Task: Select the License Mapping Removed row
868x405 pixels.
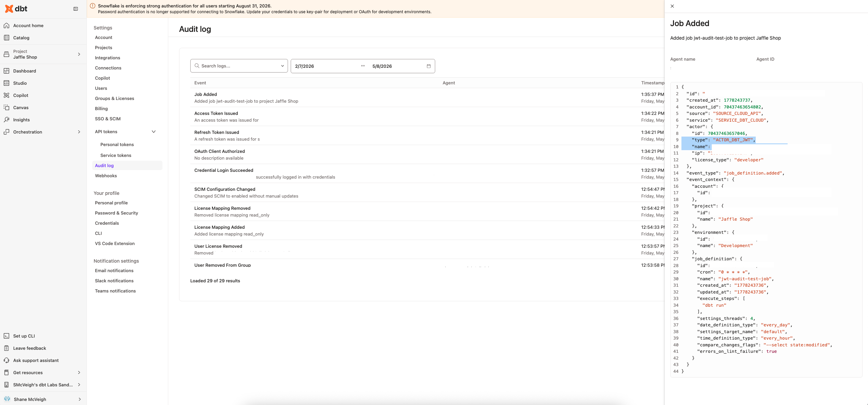Action: coord(427,211)
